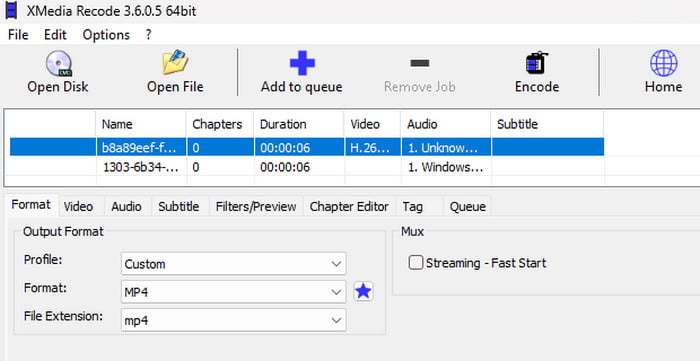
Task: Open the Home globe icon
Action: click(663, 63)
